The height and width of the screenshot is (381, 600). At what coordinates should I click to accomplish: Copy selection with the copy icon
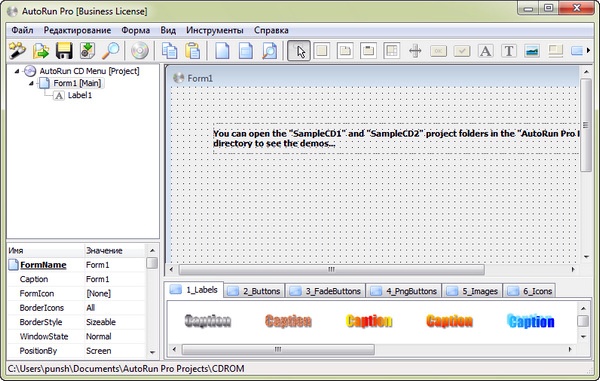[x=170, y=50]
